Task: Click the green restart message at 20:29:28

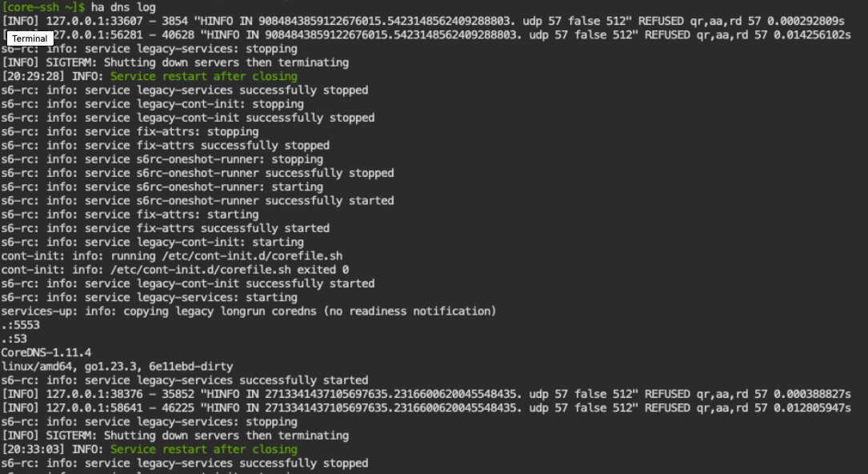Action: (x=203, y=76)
